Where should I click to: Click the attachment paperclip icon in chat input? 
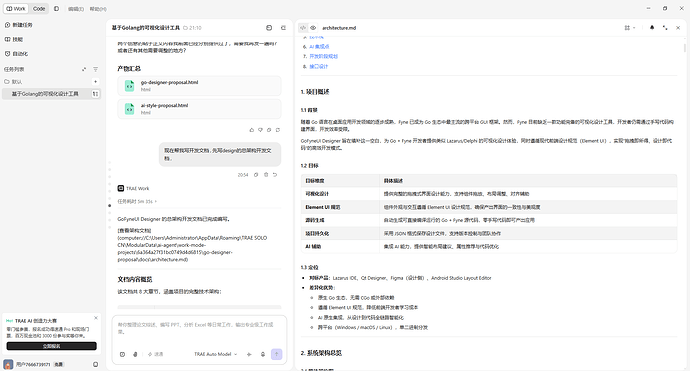point(135,354)
